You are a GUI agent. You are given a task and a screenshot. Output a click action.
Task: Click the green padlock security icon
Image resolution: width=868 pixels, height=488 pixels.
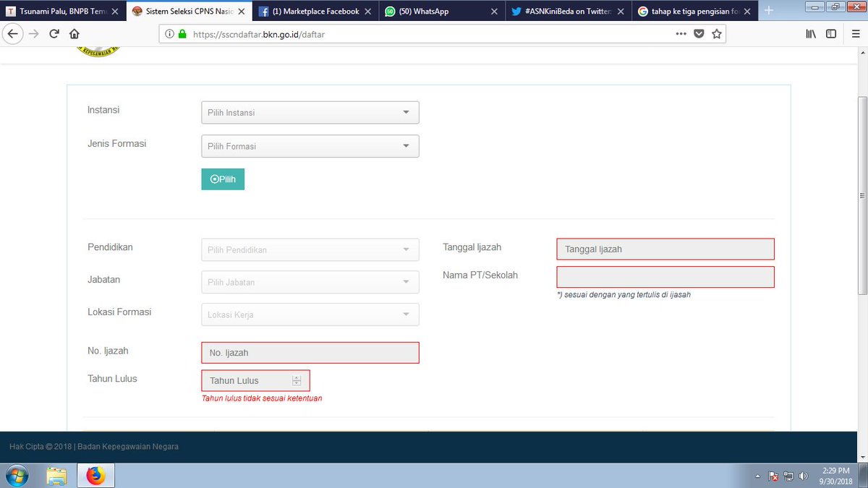182,34
